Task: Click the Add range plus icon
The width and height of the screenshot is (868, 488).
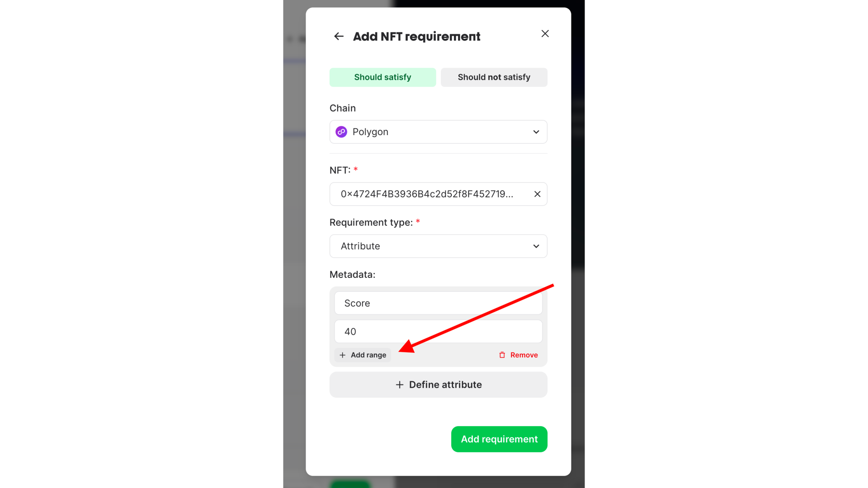Action: [343, 355]
